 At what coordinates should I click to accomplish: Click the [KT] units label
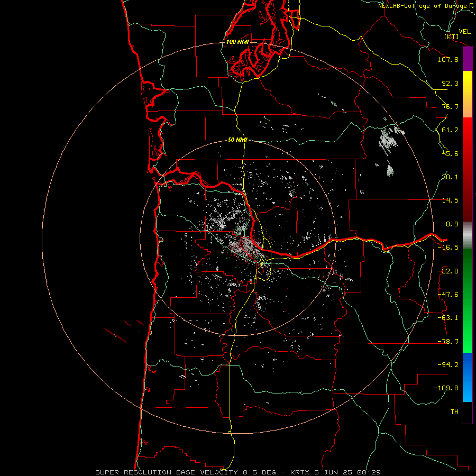point(452,36)
